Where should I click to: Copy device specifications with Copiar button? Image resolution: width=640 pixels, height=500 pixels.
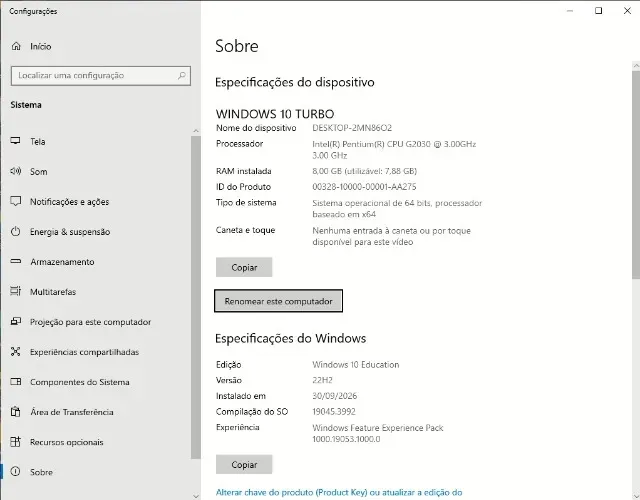tap(244, 267)
